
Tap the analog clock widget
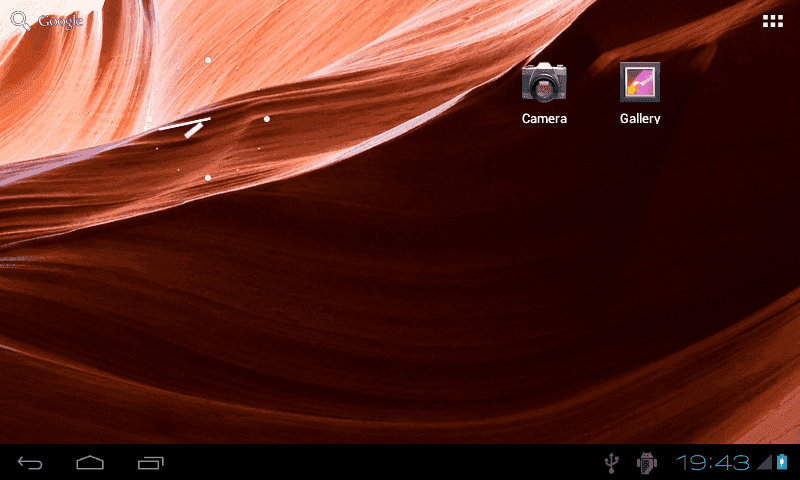[x=208, y=119]
